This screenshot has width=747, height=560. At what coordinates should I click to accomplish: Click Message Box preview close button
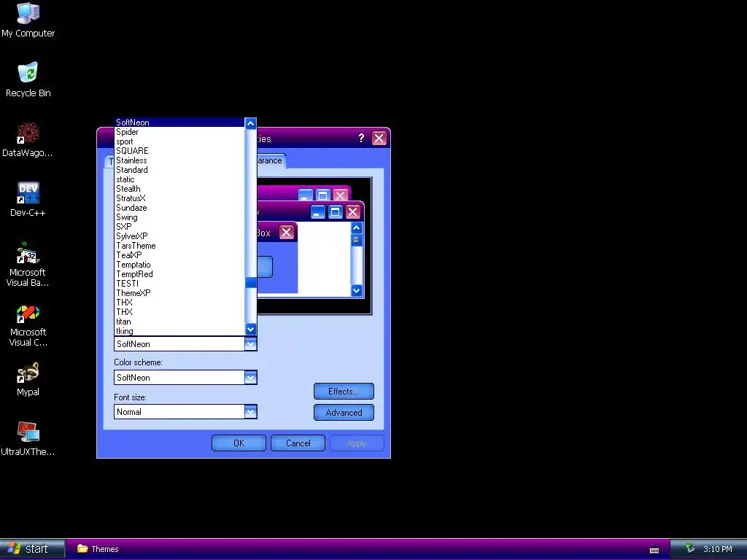pos(286,233)
